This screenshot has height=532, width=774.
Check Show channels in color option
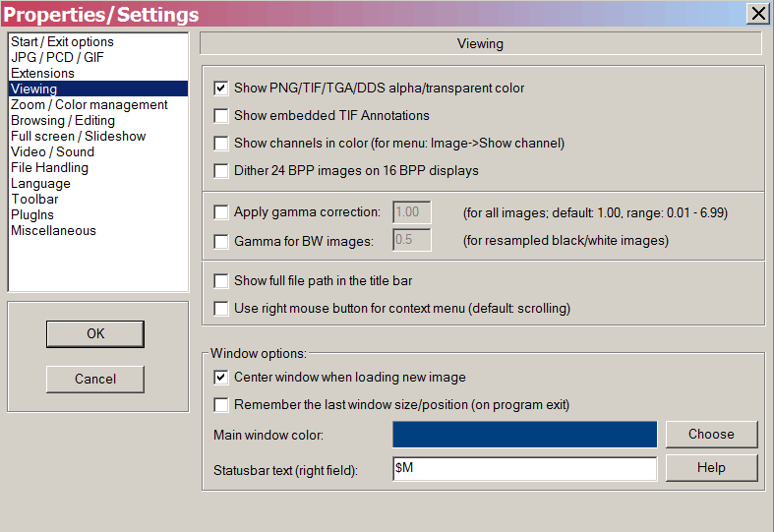(x=221, y=144)
